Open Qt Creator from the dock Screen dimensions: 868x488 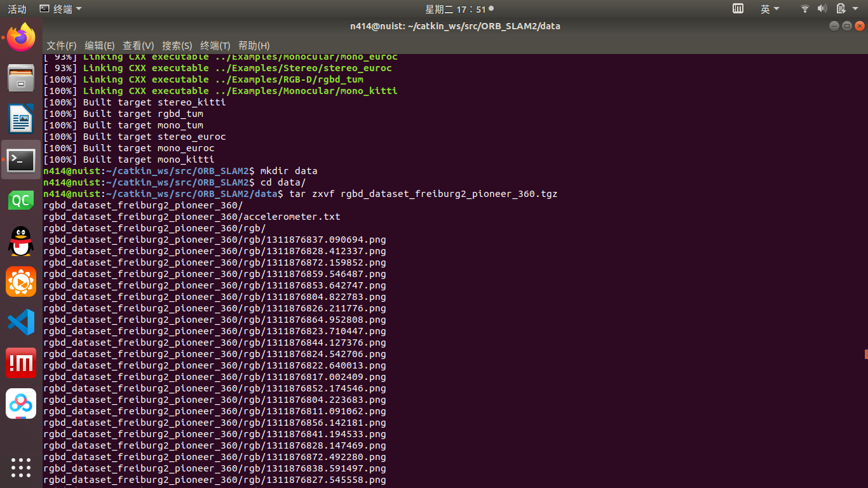coord(21,201)
